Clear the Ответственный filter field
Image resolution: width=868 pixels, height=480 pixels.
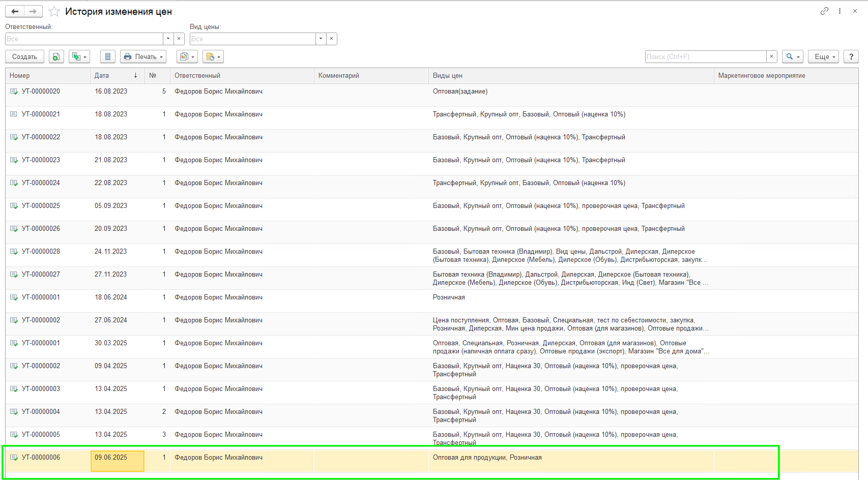[179, 39]
